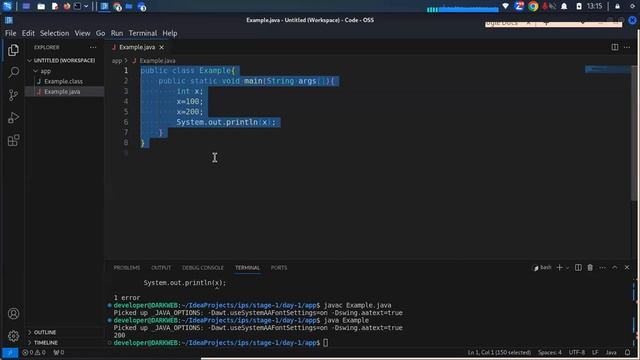This screenshot has height=360, width=640.
Task: Select the bash terminal label
Action: (x=542, y=268)
